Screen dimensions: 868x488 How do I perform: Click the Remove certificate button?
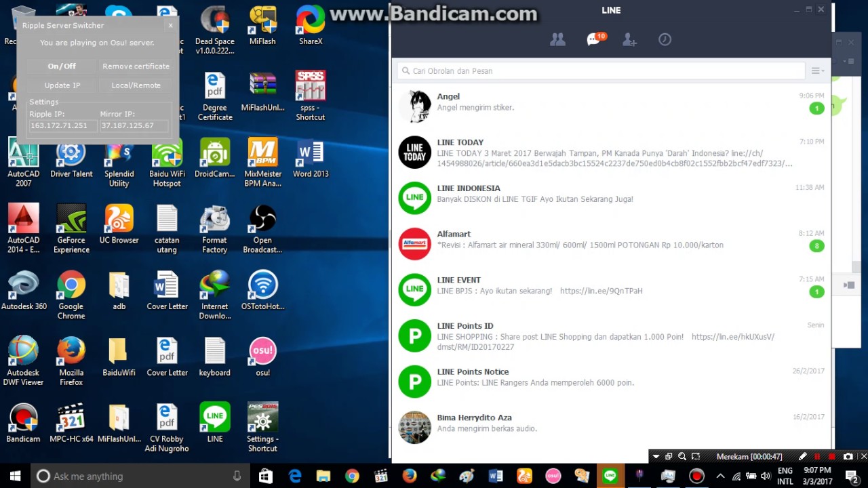[x=136, y=66]
